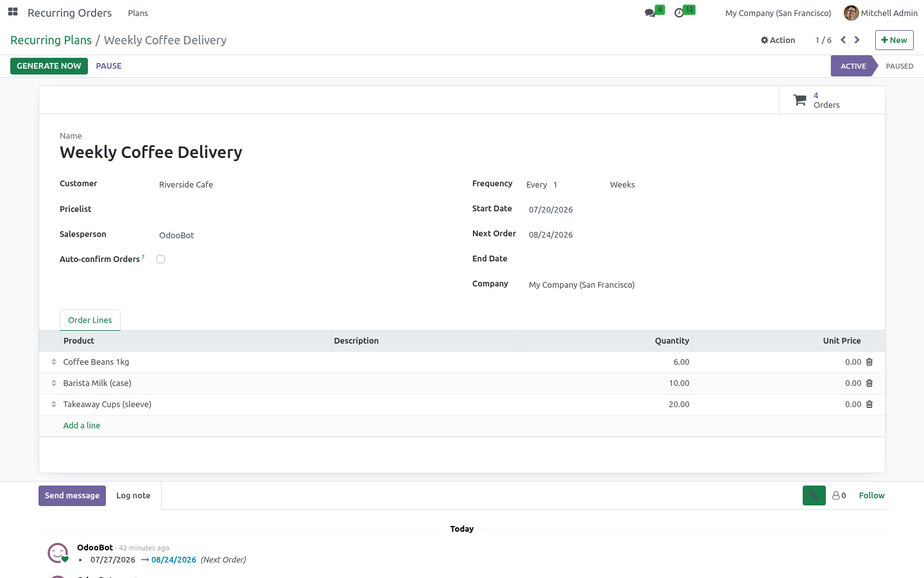Open the Plans menu
924x578 pixels.
click(x=138, y=13)
